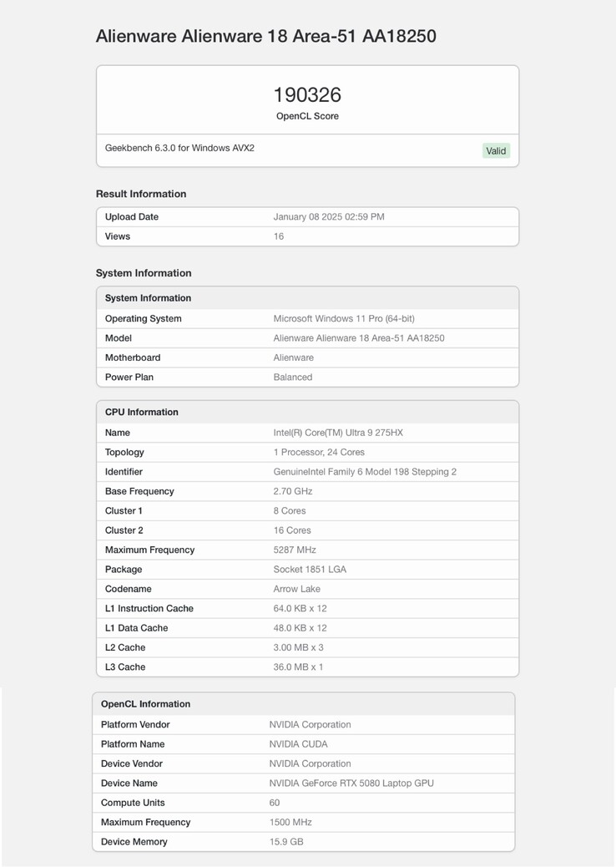This screenshot has height=867, width=616.
Task: Click the Motherboard Alienware row
Action: click(x=307, y=357)
